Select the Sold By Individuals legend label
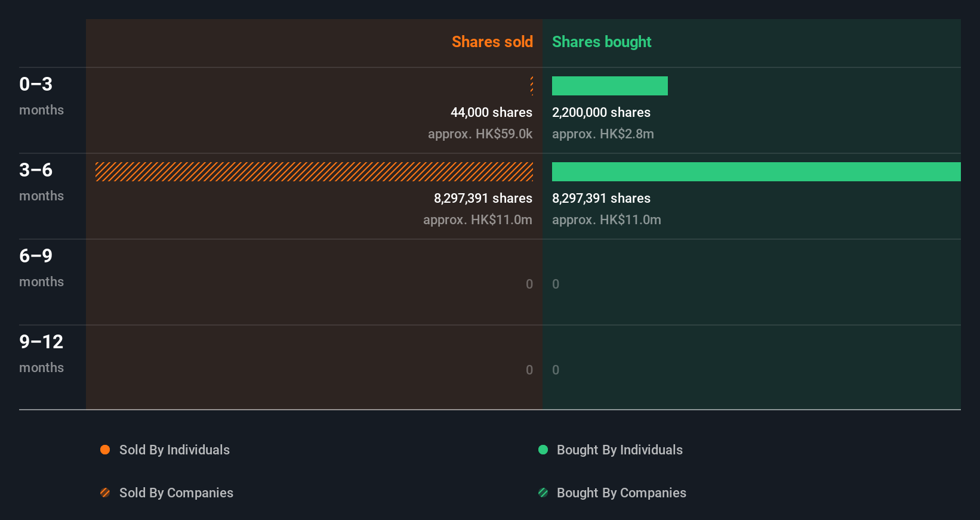The height and width of the screenshot is (520, 980). point(174,450)
